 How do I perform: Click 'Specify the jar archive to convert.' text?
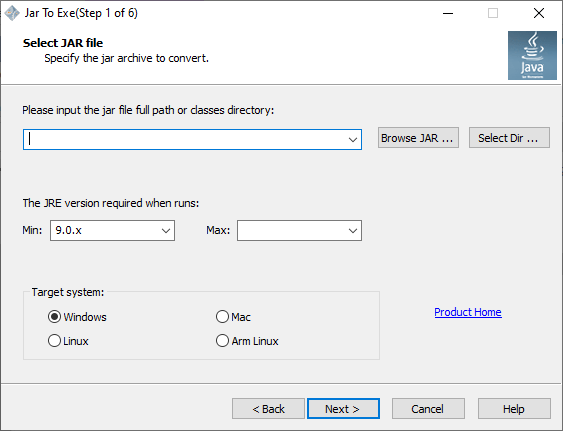pyautogui.click(x=126, y=58)
